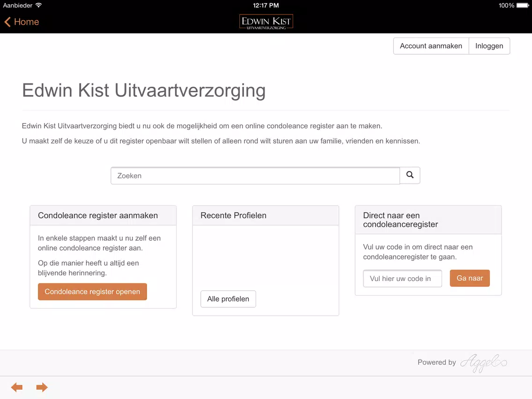Click the Direct naar een condoleanceregister title

[400, 220]
